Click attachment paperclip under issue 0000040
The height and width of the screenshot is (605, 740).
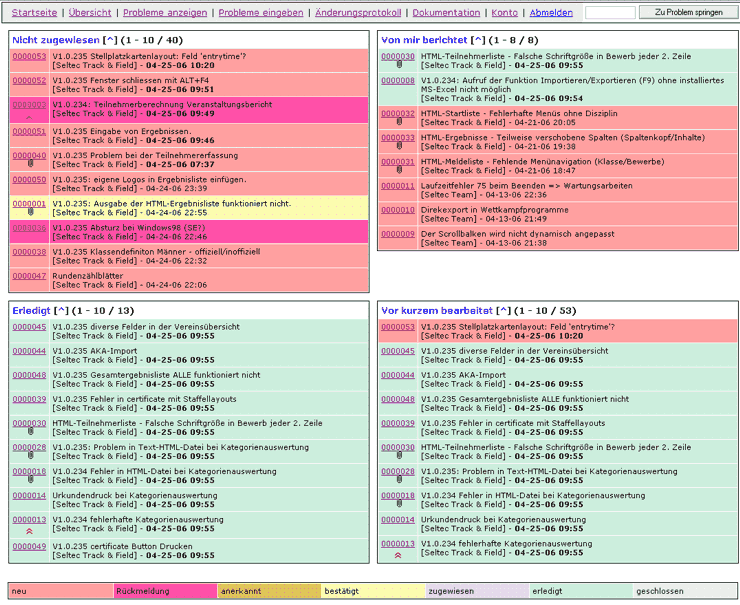pyautogui.click(x=30, y=164)
